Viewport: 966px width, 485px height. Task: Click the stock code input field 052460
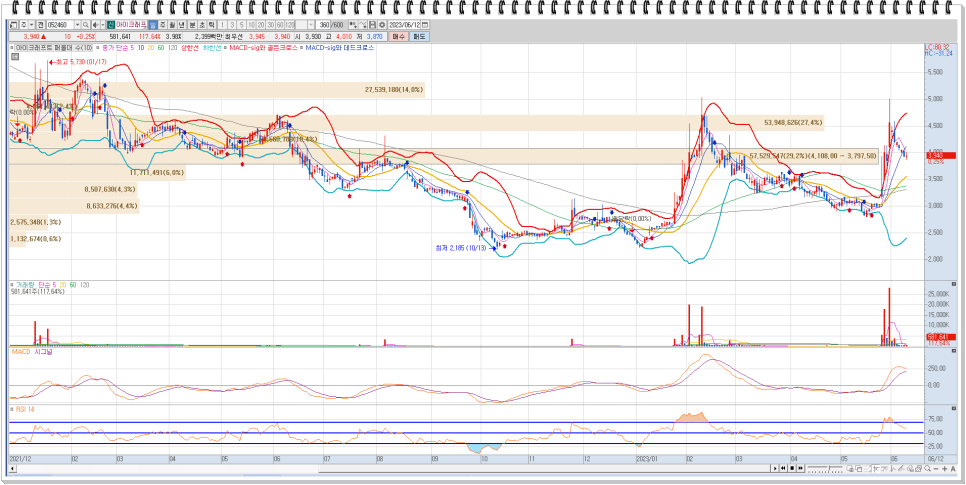[60, 25]
